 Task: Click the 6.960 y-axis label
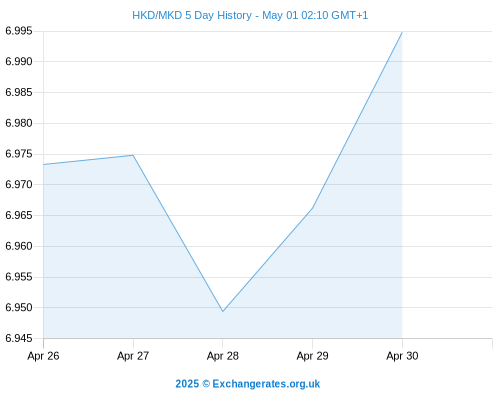pos(19,246)
